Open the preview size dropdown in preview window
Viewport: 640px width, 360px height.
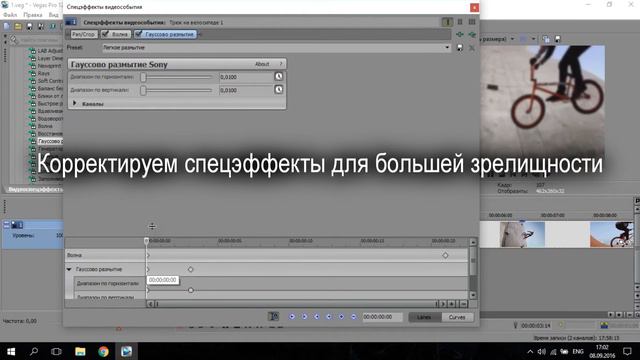(x=513, y=39)
